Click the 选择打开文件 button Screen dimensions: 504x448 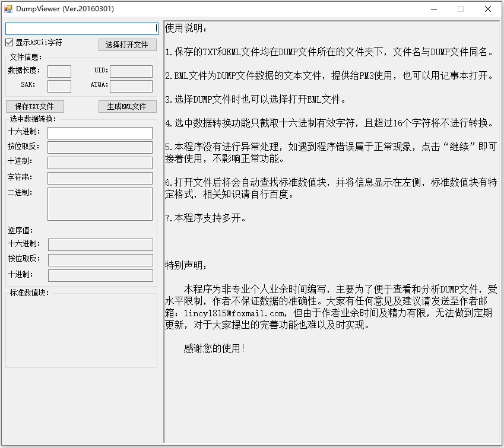tap(127, 45)
